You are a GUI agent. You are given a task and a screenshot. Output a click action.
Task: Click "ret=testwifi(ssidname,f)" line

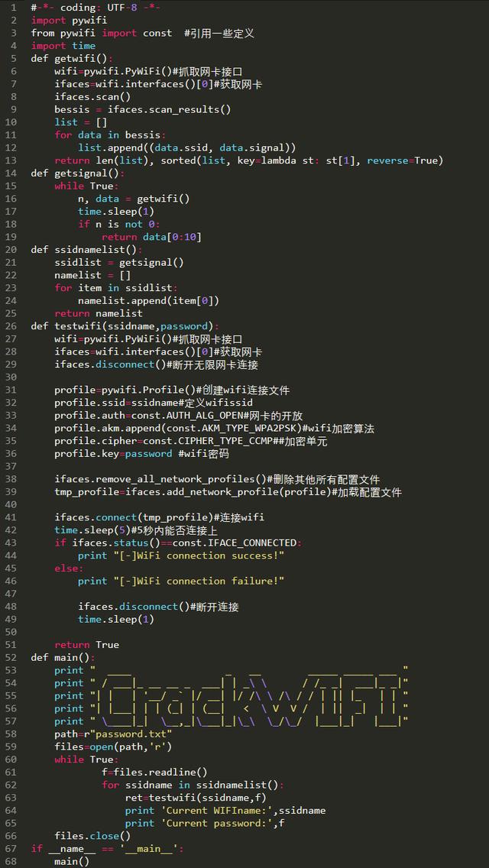(196, 798)
